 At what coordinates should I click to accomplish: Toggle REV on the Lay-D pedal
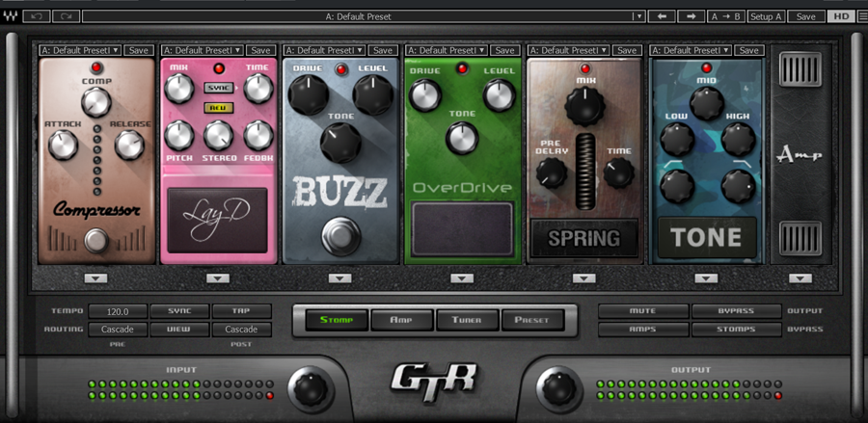(x=219, y=107)
